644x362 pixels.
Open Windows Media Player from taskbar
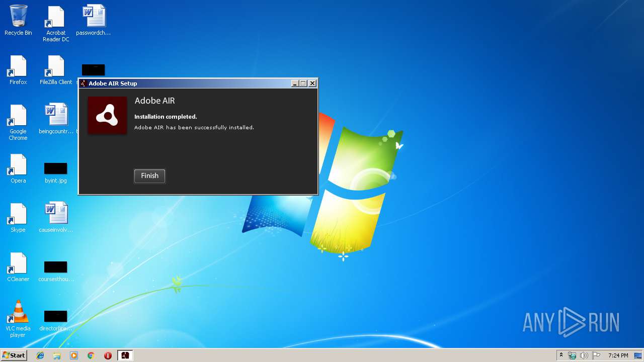coord(74,355)
